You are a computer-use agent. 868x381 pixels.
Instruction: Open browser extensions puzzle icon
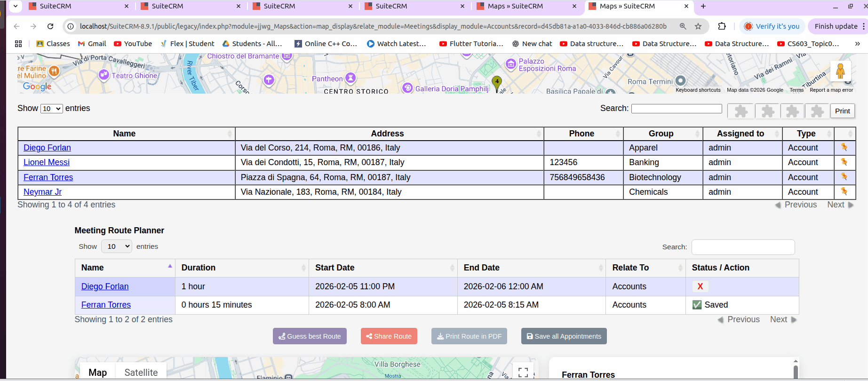722,26
